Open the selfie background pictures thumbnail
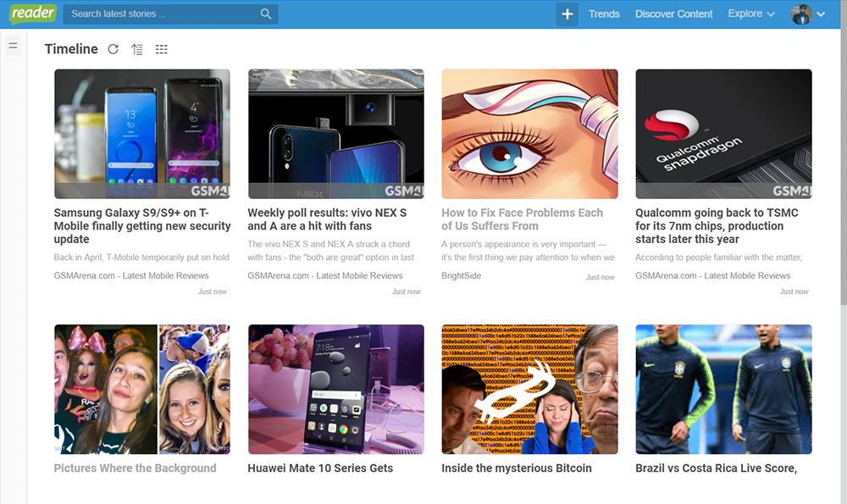This screenshot has width=847, height=504. 142,389
